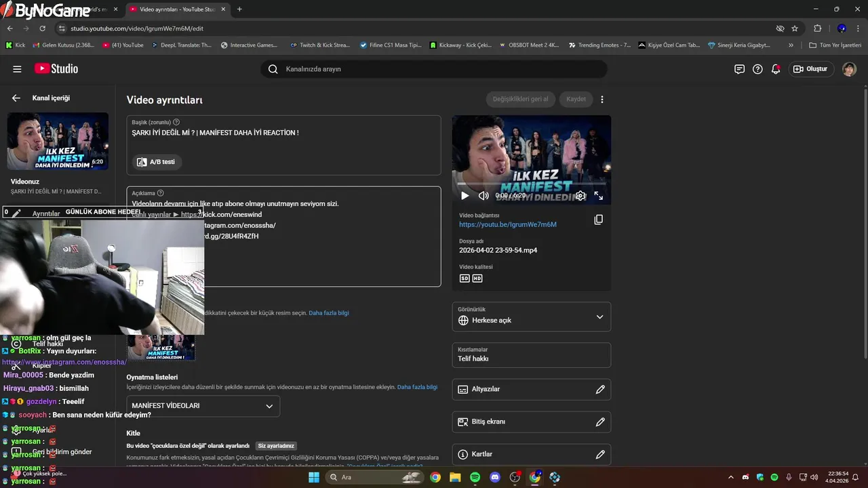
Task: Open the youtu.be/IgrumWe7m6M video link
Action: tap(508, 224)
